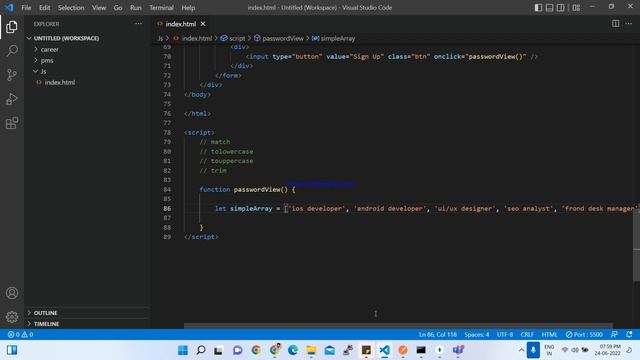This screenshot has height=360, width=640.
Task: Click the horizontal scrollbar in the editor
Action: pyautogui.click(x=398, y=326)
